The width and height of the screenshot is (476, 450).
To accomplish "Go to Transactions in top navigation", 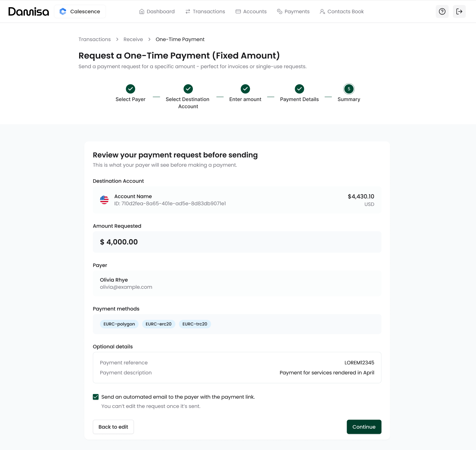I will tap(205, 12).
